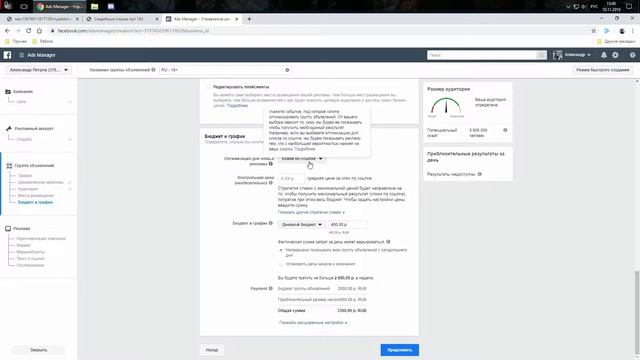Select Бюджет и график in sidebar tree
The image size is (640, 360).
[x=35, y=202]
